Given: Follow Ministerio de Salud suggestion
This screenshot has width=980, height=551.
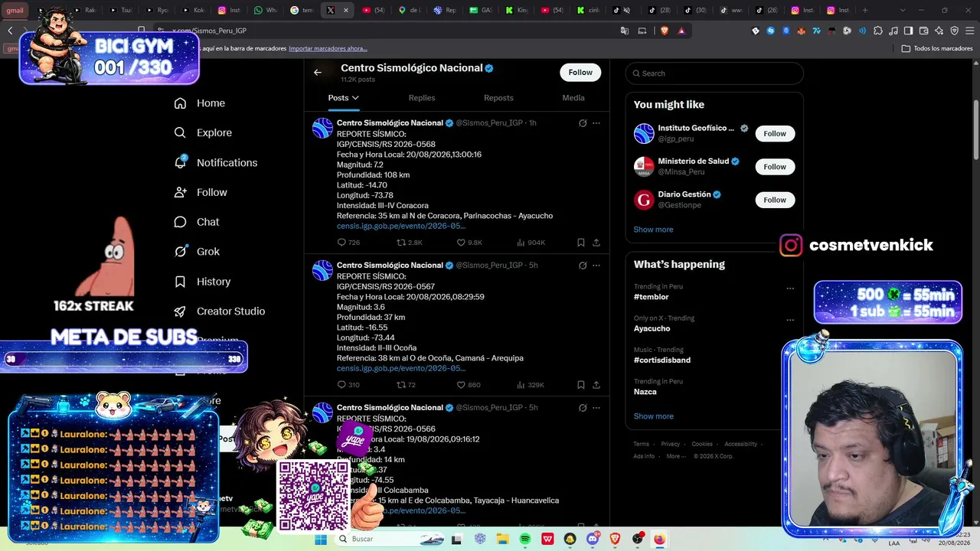Looking at the screenshot, I should (x=775, y=167).
